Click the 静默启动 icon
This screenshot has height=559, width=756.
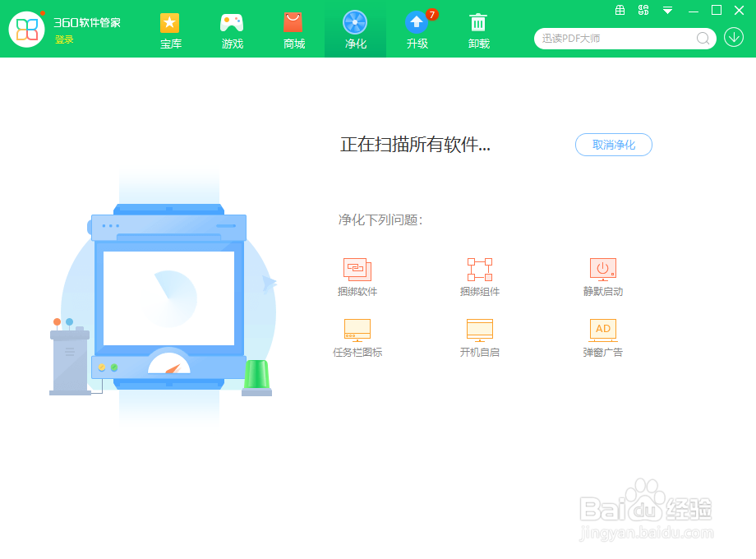(602, 267)
